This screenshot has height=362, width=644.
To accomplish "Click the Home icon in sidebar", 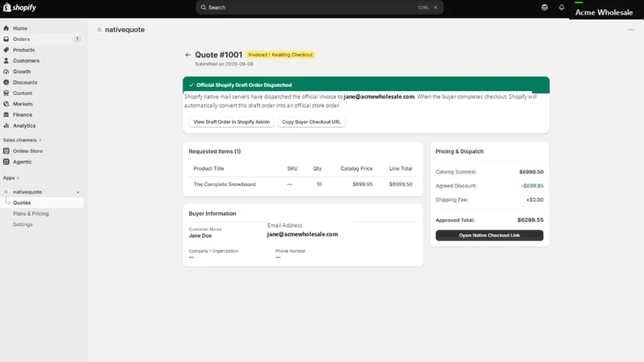I will 6,28.
